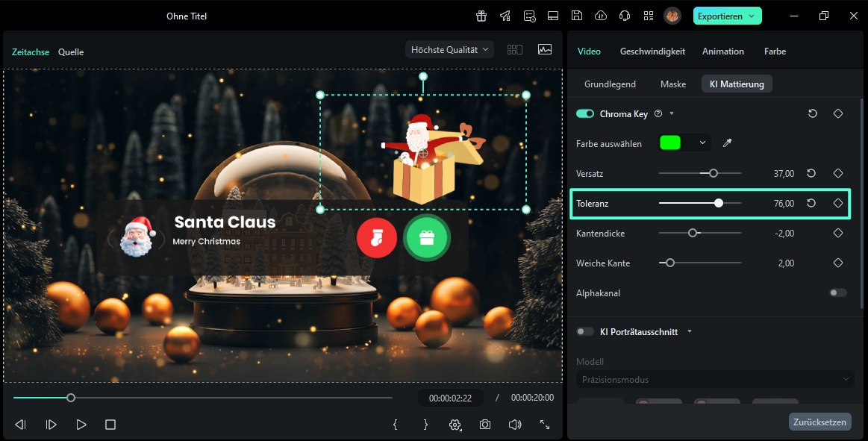
Task: Click the save project icon
Action: tap(577, 16)
